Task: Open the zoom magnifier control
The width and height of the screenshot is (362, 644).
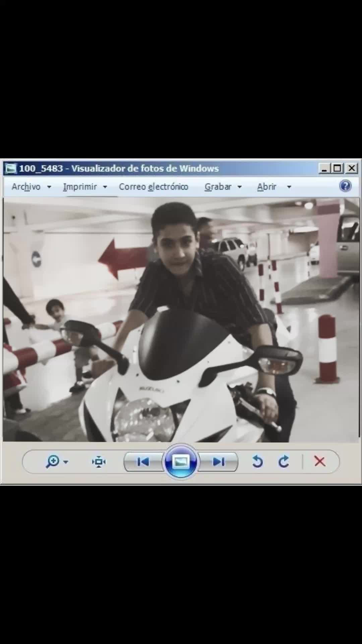Action: coord(53,462)
